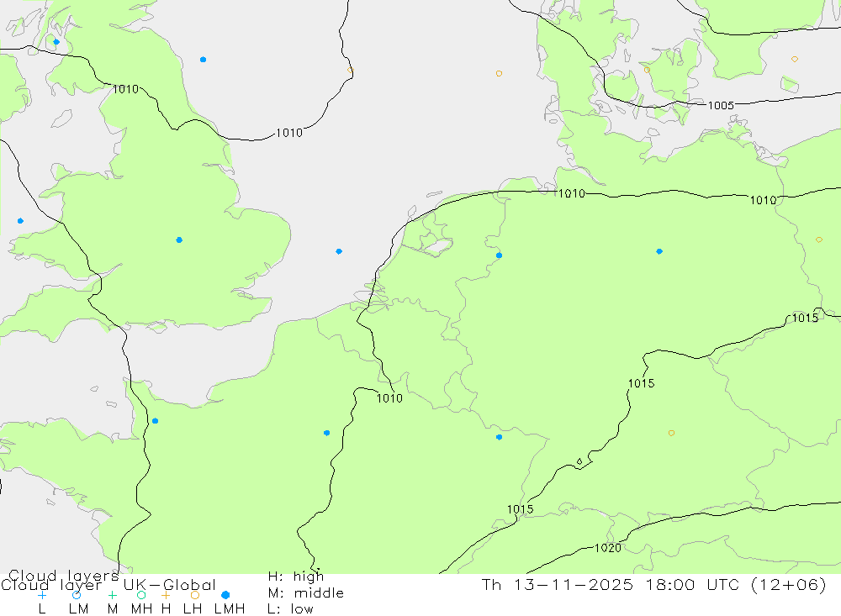The image size is (841, 616).
Task: Click the 1010 label below Belgium
Action: coord(389,398)
